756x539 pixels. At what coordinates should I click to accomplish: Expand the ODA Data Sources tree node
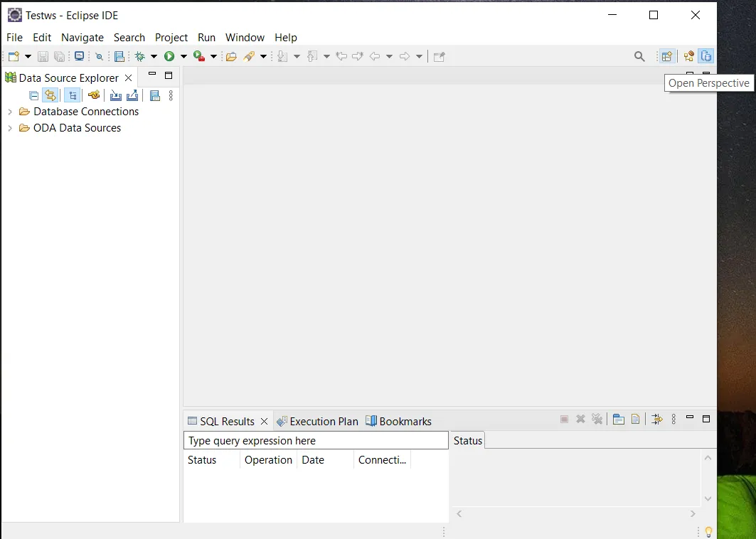[x=10, y=128]
